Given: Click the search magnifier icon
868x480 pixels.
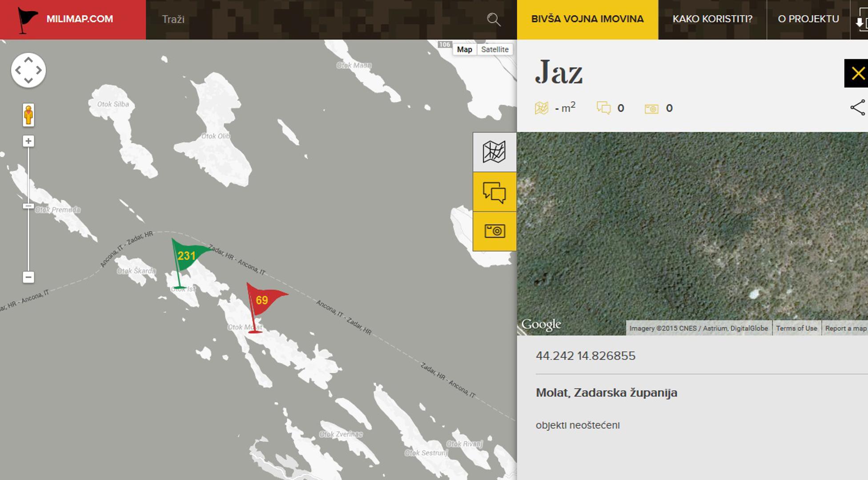Looking at the screenshot, I should coord(493,20).
